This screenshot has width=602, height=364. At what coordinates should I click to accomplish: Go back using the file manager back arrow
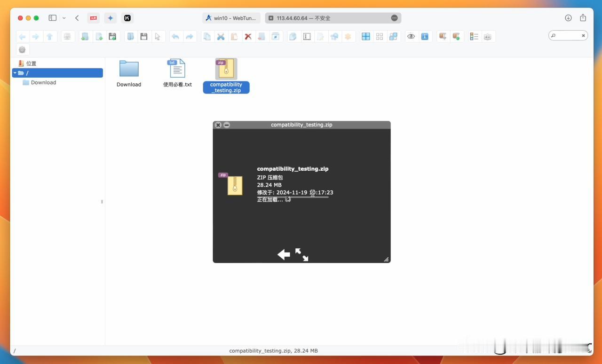(22, 37)
